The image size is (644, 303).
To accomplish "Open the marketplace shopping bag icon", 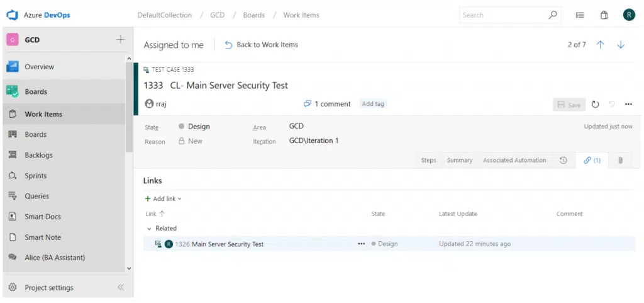I will coord(604,15).
